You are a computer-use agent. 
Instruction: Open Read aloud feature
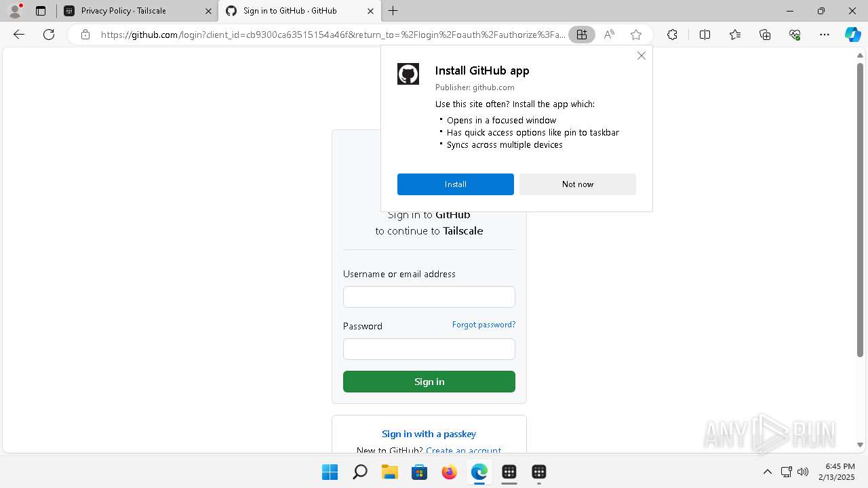point(609,35)
